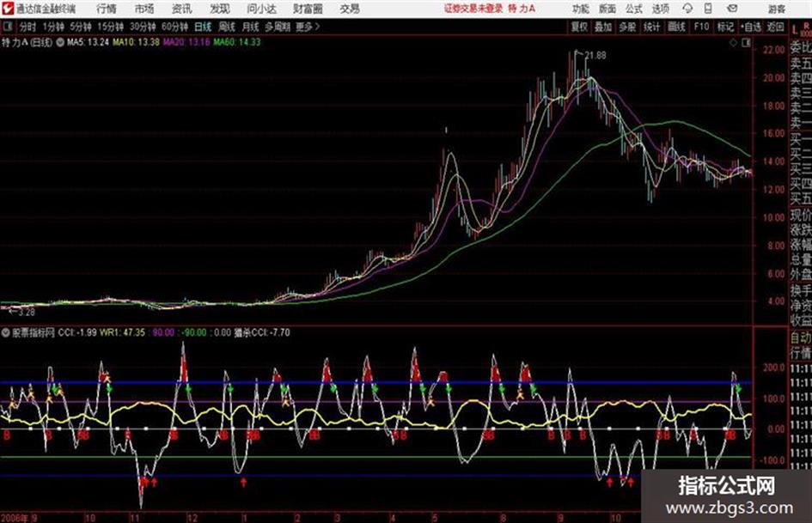Select the 日线 daily period tab
The height and width of the screenshot is (523, 812).
pos(203,27)
